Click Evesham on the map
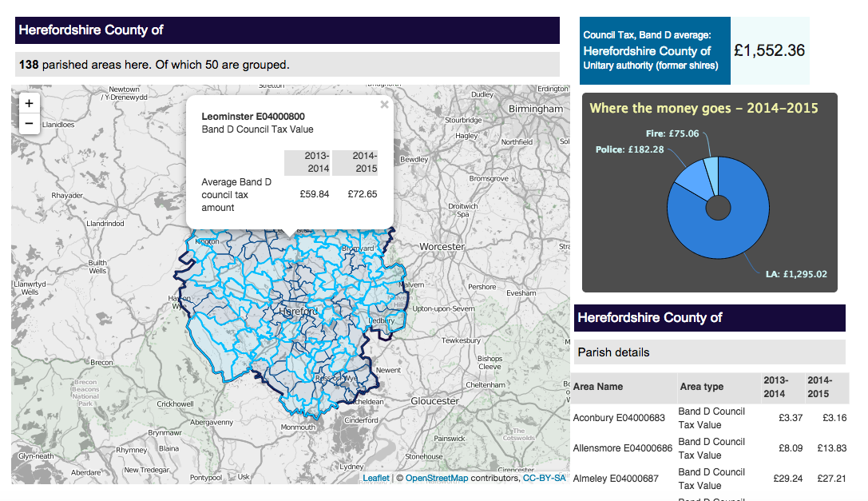This screenshot has height=501, width=868. 521,292
